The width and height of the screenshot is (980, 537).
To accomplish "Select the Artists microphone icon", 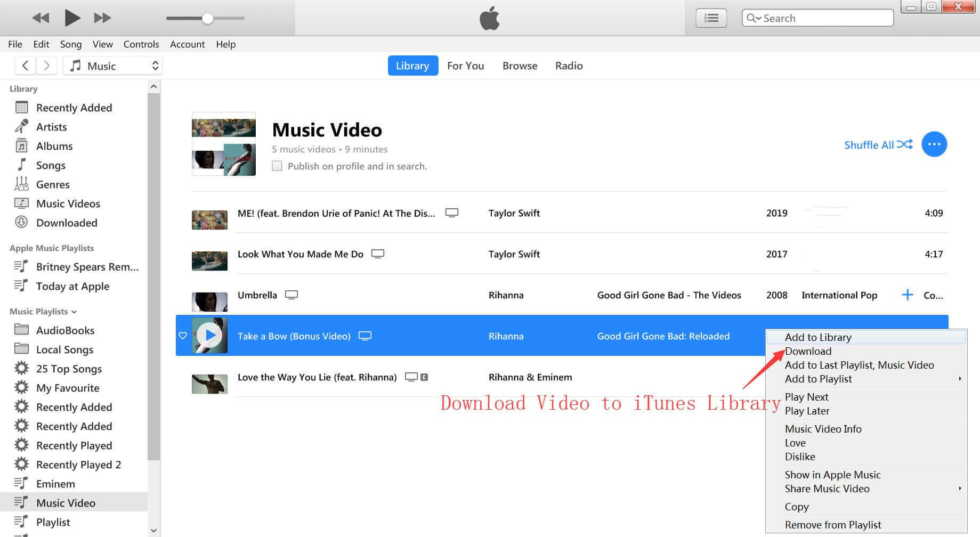I will (21, 126).
